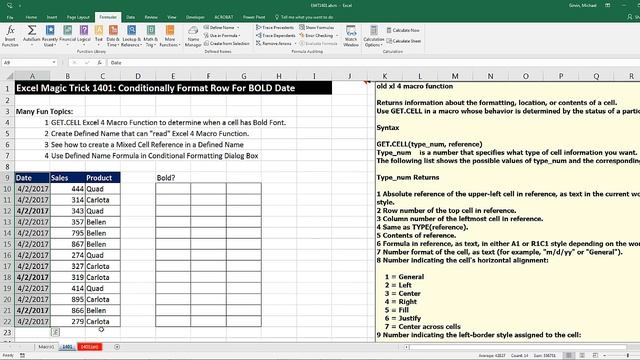Screen dimensions: 640x360
Task: Switch to the ACROBAT tab
Action: pos(224,17)
